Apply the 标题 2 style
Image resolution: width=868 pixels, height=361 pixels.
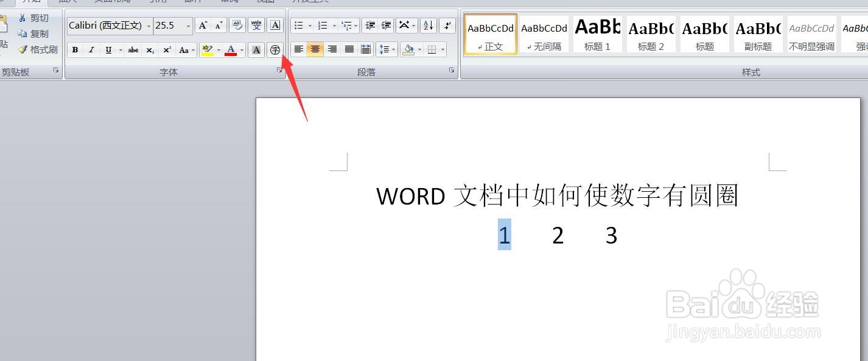(x=651, y=35)
